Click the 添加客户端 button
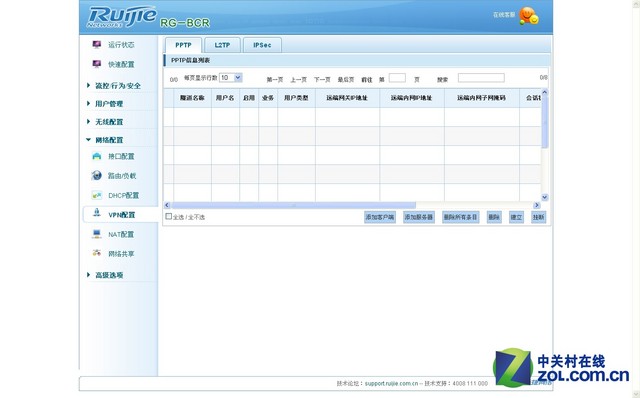 (380, 217)
